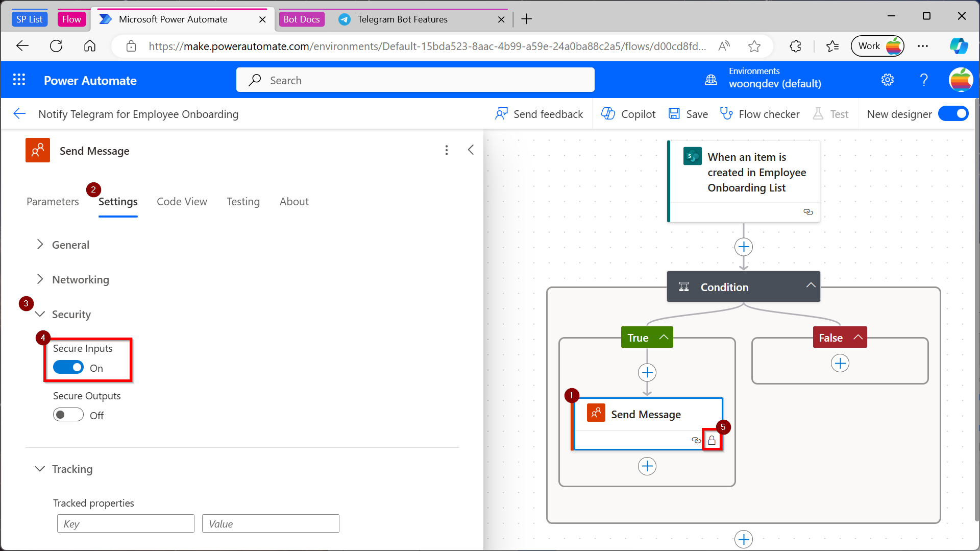Open the Code View tab
The height and width of the screenshot is (551, 980).
(x=182, y=202)
